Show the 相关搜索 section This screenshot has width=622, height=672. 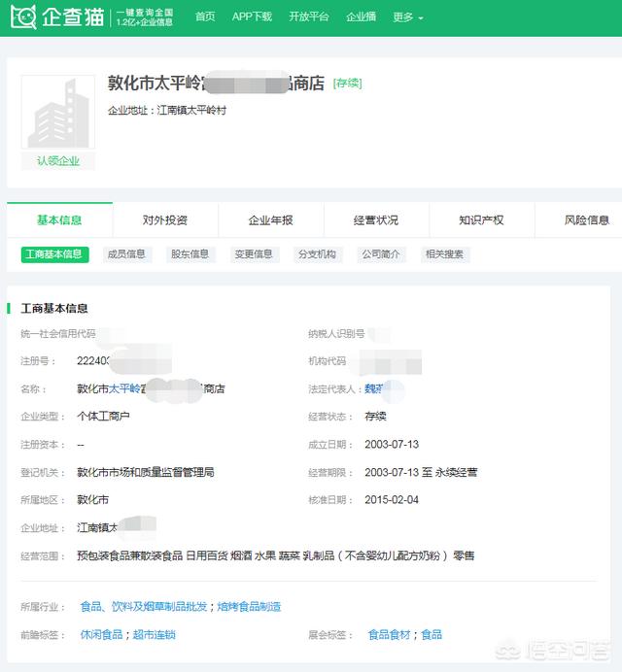444,254
